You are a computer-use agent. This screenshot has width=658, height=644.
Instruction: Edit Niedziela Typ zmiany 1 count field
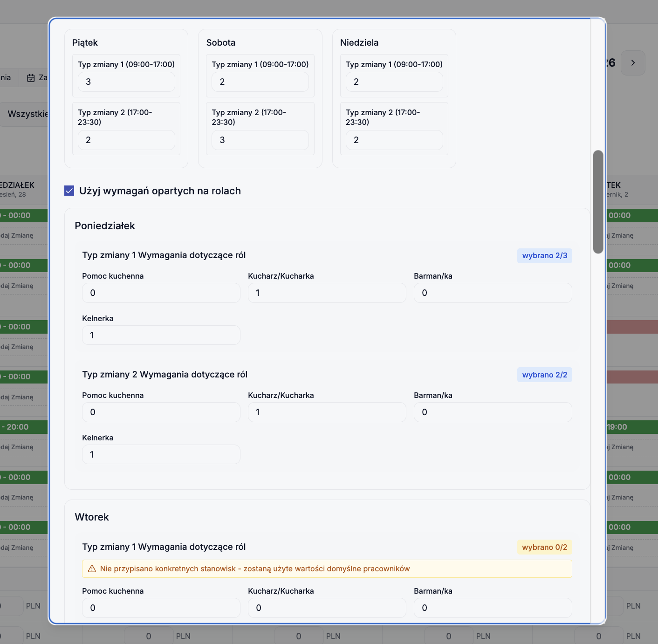click(394, 82)
